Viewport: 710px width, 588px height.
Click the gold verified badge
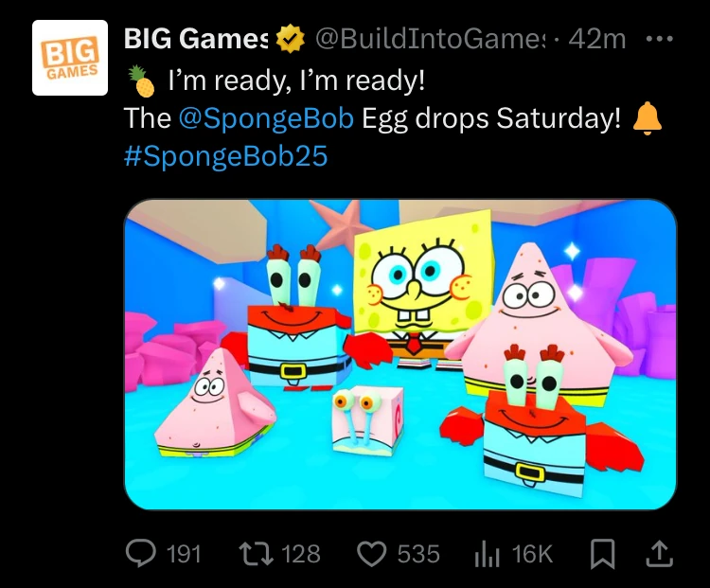point(289,40)
